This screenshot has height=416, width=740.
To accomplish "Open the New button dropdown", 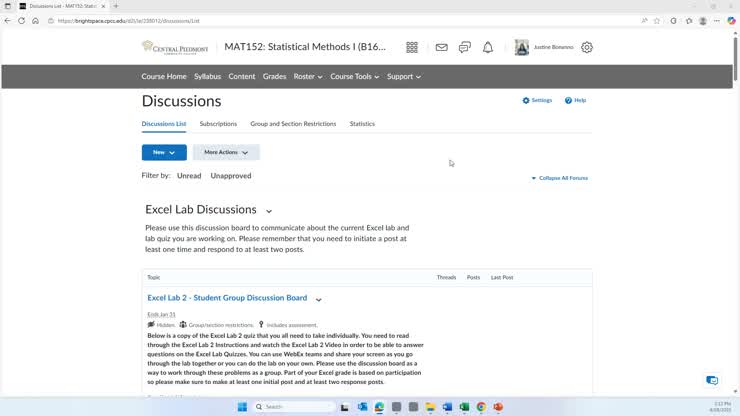I will coord(164,153).
